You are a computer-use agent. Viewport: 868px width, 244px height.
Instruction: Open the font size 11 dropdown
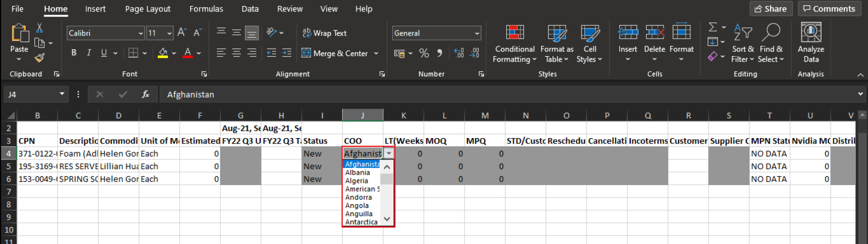169,33
